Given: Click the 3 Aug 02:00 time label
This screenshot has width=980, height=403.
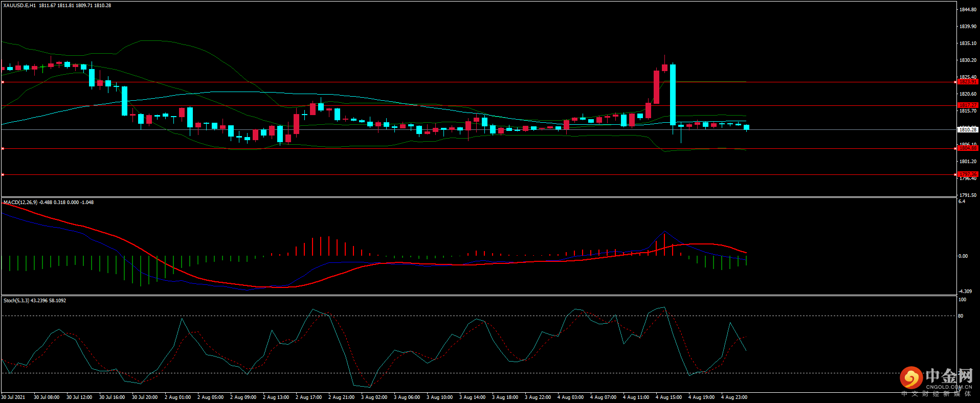Looking at the screenshot, I should (374, 397).
